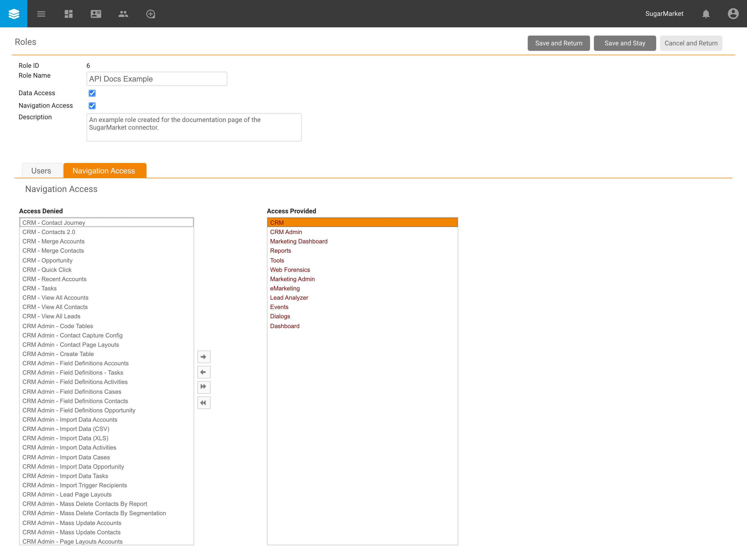Click the single right-arrow transfer icon

[204, 356]
